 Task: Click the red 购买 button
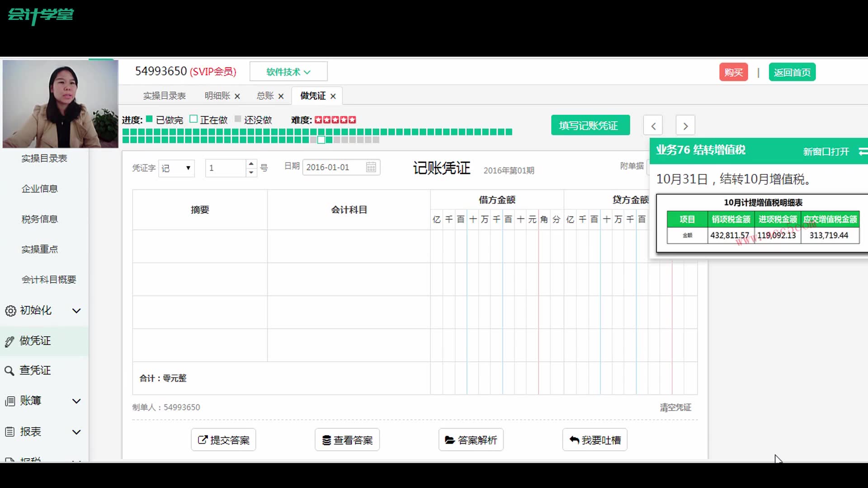click(734, 72)
